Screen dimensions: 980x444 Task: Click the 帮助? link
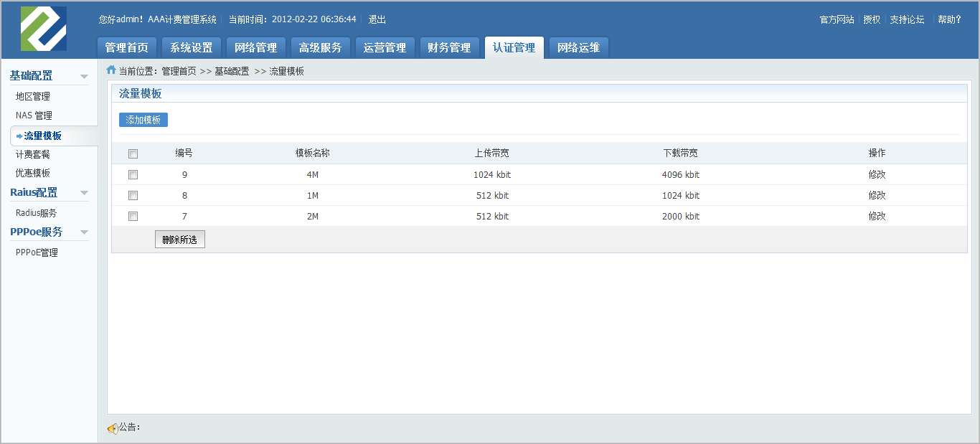pyautogui.click(x=949, y=19)
